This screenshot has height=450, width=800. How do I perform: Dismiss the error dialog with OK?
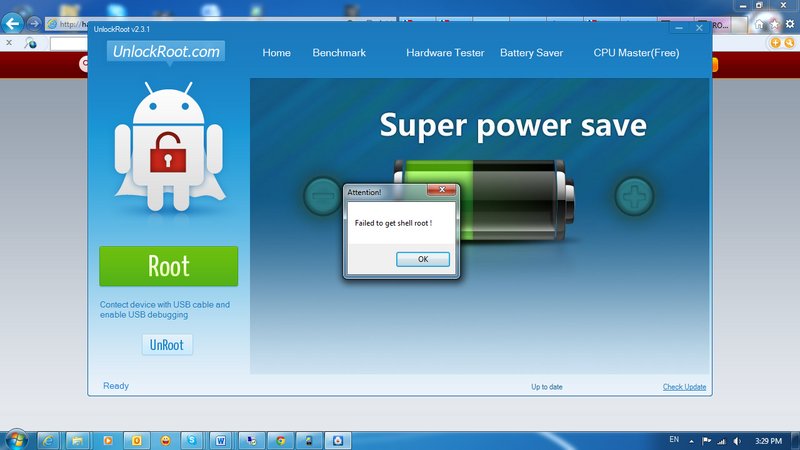click(x=422, y=259)
